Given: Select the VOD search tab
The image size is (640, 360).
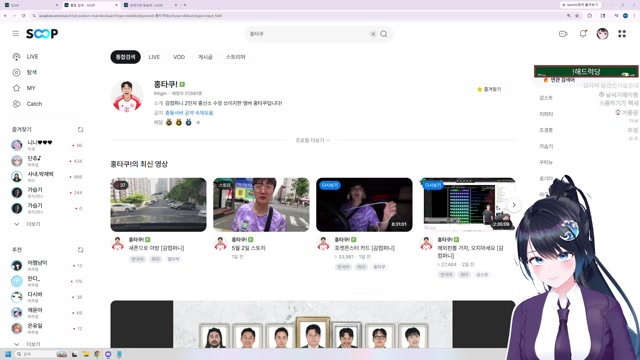Looking at the screenshot, I should [179, 57].
